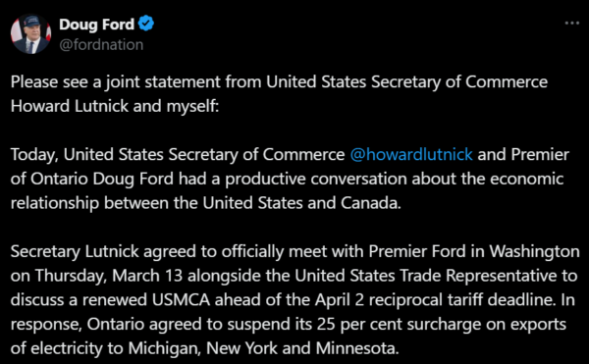Click the '25 per cent surcharge' phrase

[x=399, y=324]
